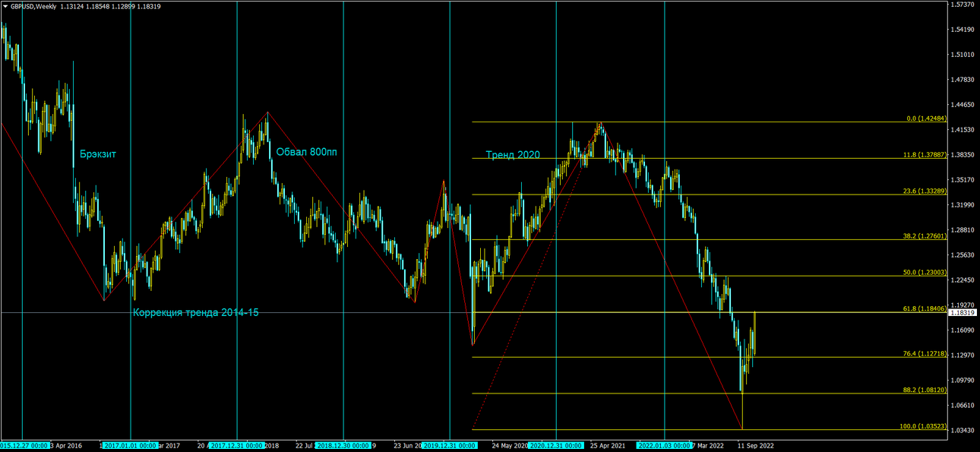Click the current price tag 1.18319
Screen dimensions: 980x452
(x=962, y=313)
